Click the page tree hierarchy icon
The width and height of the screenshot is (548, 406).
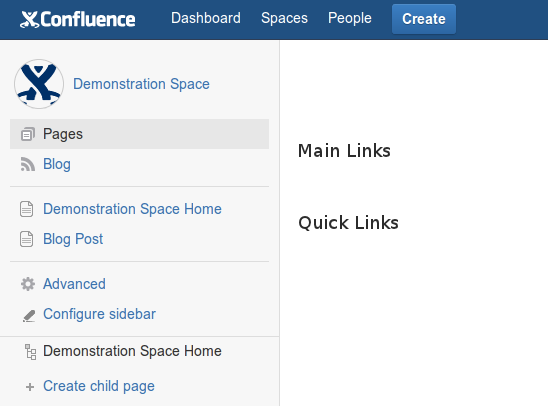coord(30,352)
